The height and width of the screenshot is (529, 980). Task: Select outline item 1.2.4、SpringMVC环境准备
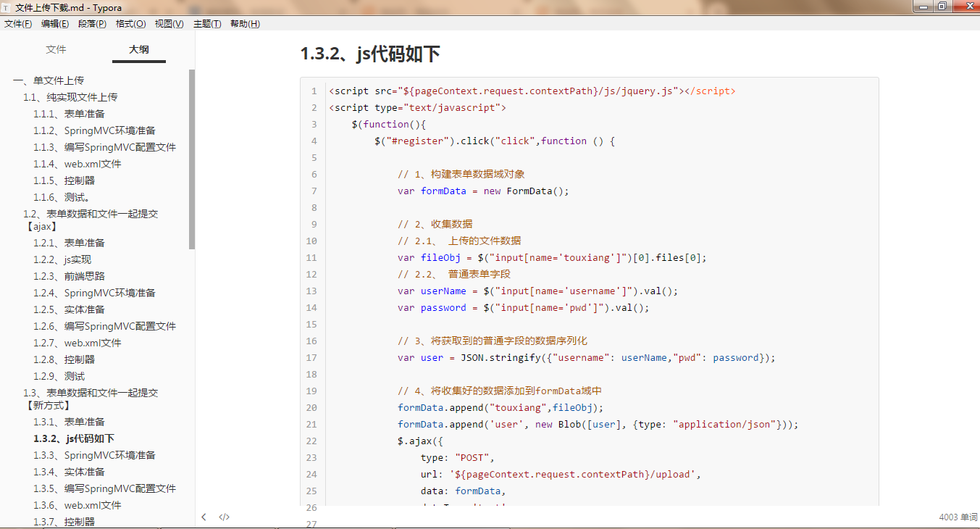[94, 293]
